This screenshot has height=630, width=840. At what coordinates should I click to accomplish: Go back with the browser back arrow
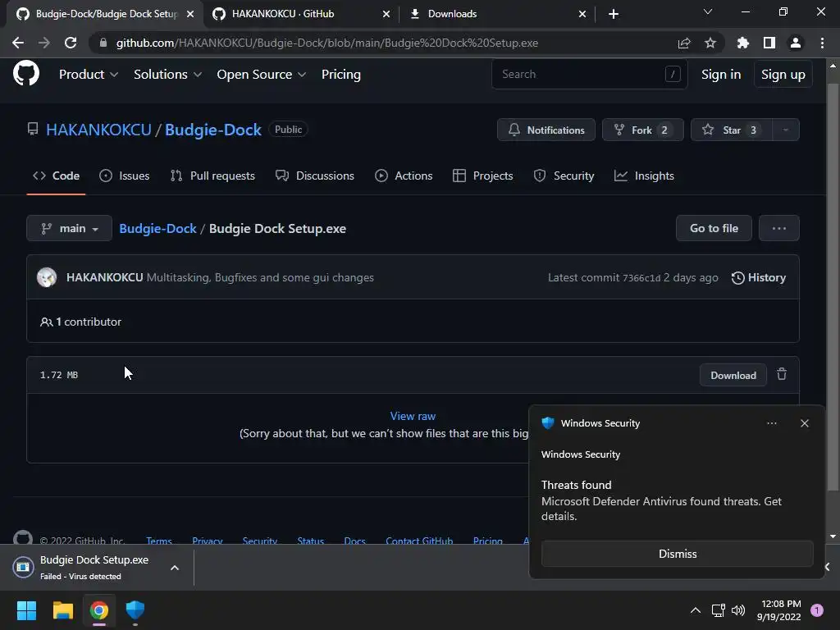(18, 43)
